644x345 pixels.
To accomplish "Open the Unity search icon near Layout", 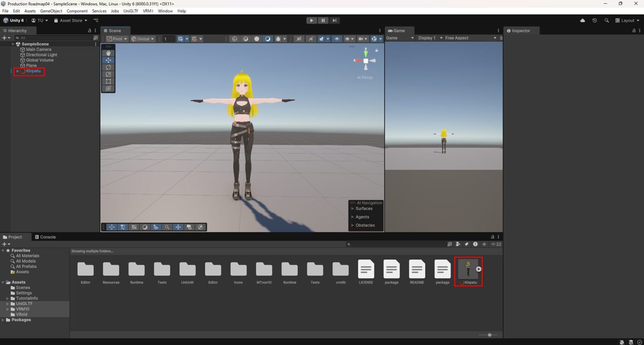I will click(607, 20).
